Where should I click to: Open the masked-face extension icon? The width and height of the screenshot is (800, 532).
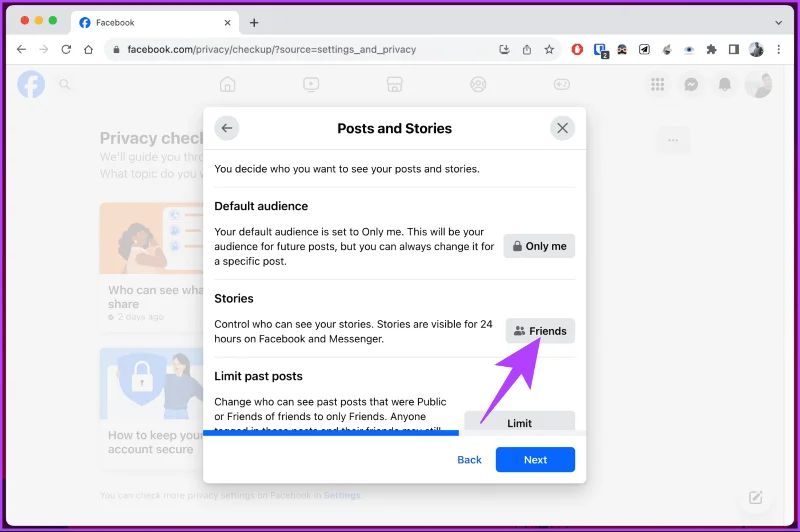(x=622, y=49)
